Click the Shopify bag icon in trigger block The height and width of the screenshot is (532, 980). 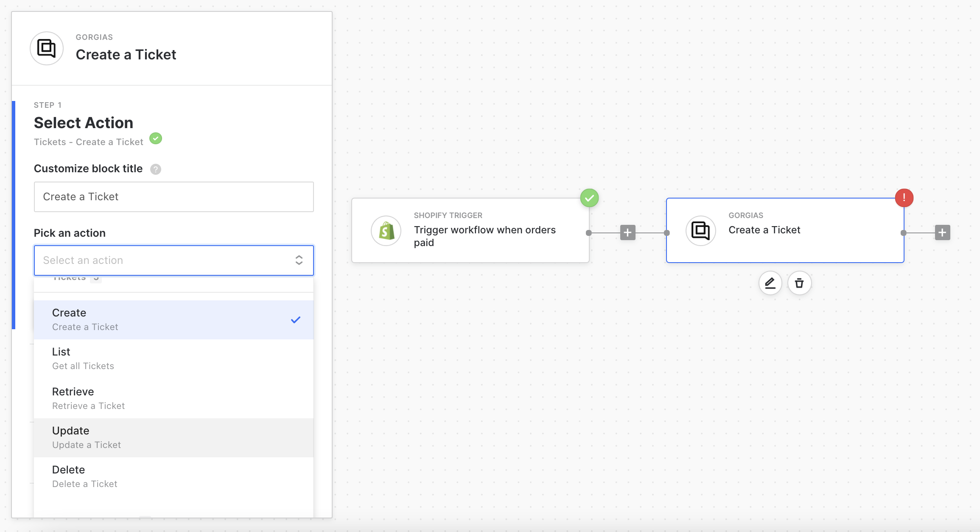(x=386, y=231)
